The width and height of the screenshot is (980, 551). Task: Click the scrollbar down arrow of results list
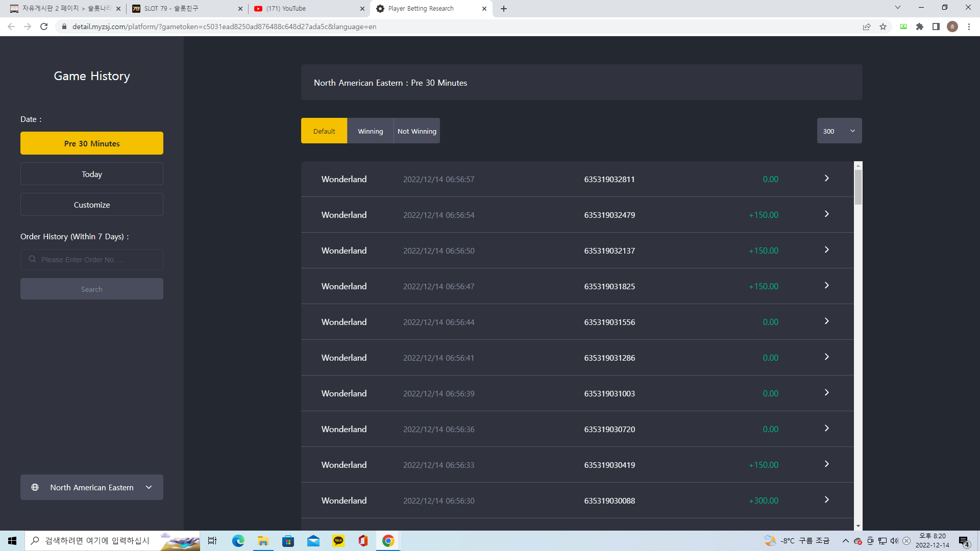tap(858, 526)
